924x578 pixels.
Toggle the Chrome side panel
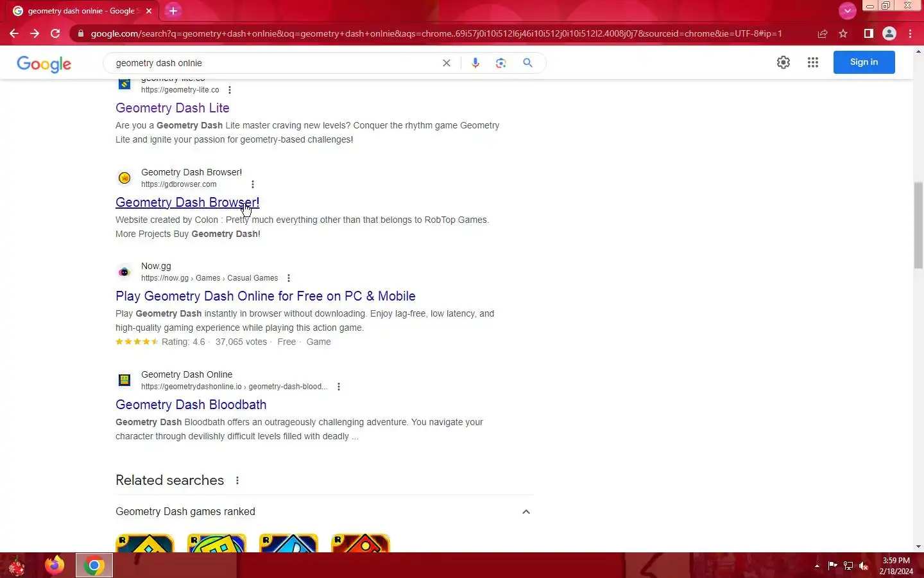coord(868,33)
